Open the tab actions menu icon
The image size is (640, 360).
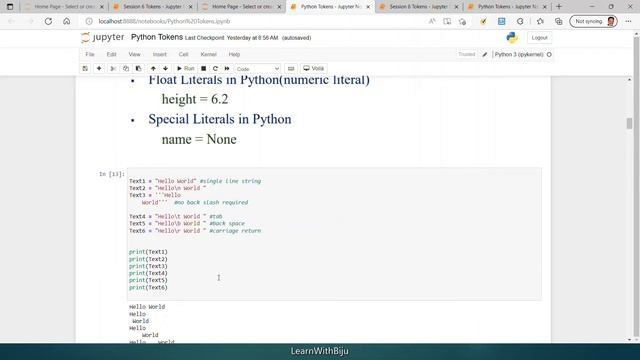coord(10,7)
